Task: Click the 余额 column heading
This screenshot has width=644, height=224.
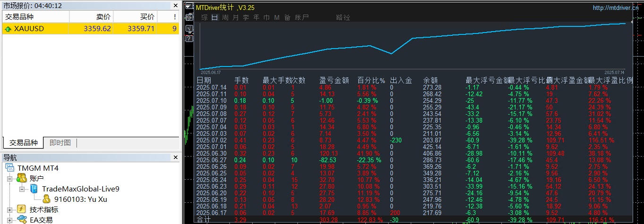Action: 431,80
